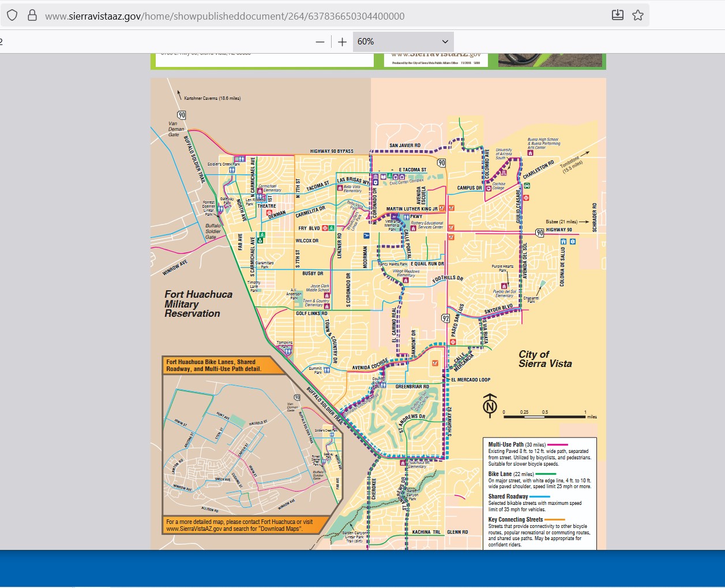Screen dimensions: 725x588
Task: Click the blue Shared Roadway legend line
Action: pos(539,496)
